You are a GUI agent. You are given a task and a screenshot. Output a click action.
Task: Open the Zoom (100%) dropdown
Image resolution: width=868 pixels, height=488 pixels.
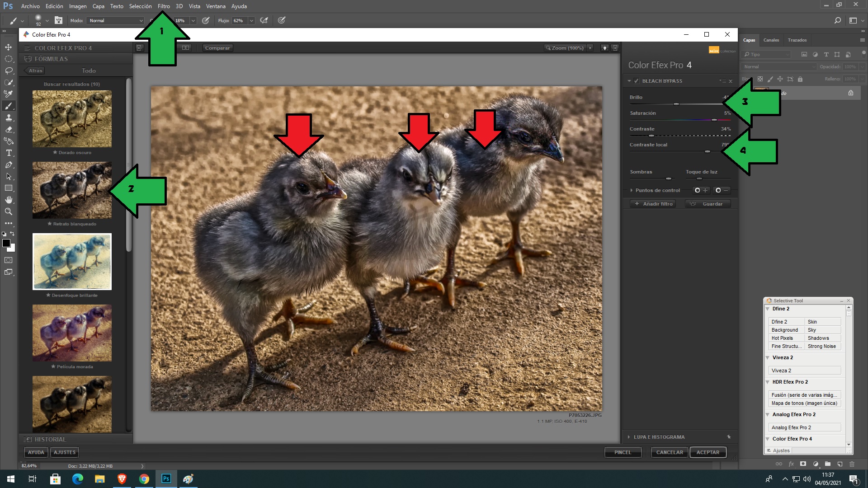(x=590, y=48)
